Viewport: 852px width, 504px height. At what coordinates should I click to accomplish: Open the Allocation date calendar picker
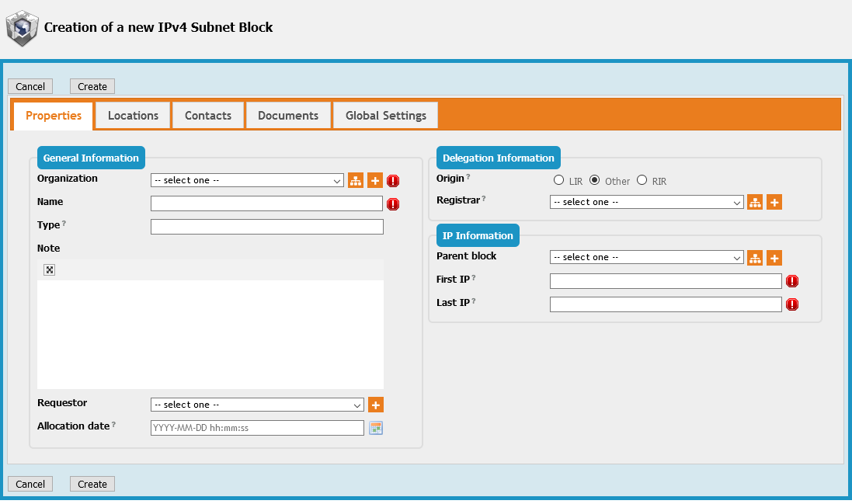(x=376, y=428)
